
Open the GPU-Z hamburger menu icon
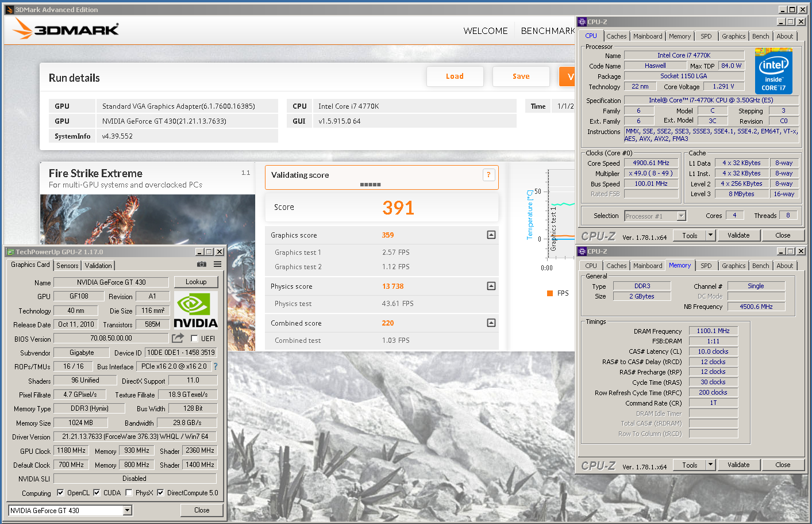point(217,265)
